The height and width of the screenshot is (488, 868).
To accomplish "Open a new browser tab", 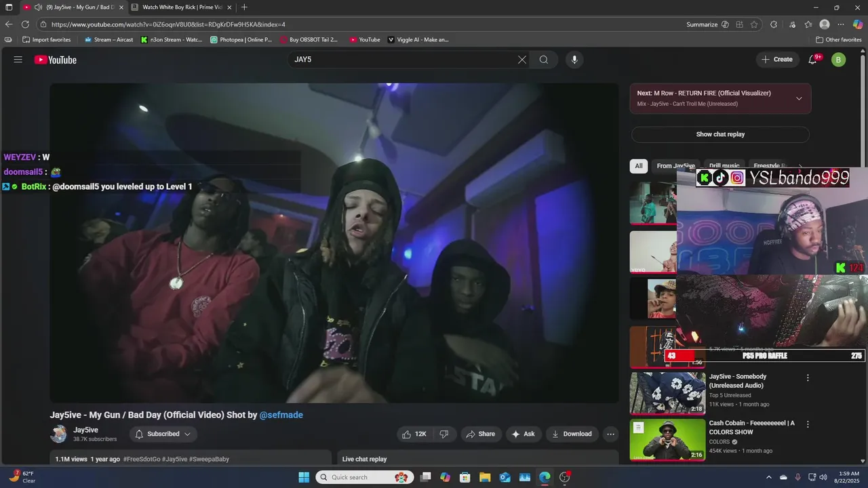I will click(244, 7).
